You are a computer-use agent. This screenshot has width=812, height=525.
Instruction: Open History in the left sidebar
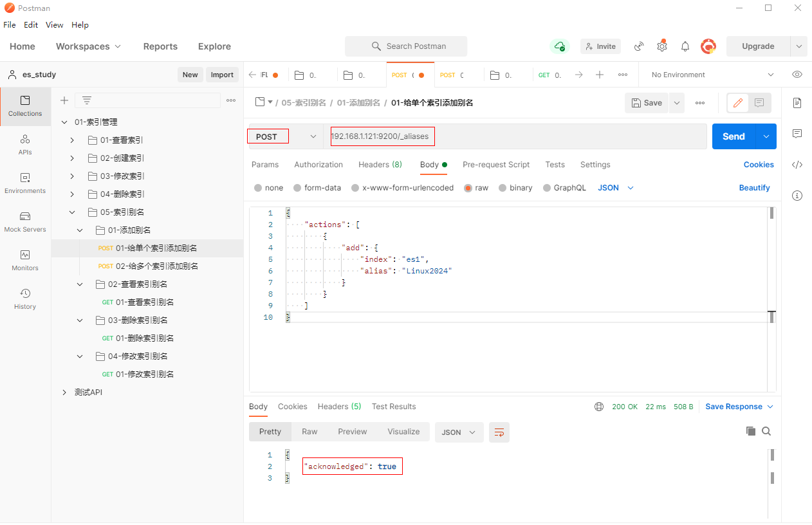25,299
